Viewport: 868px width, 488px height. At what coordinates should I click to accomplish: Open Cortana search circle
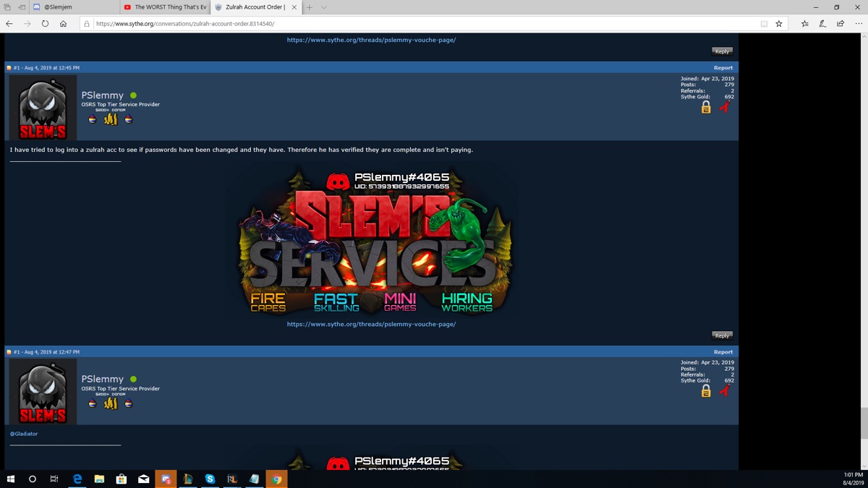pyautogui.click(x=33, y=479)
